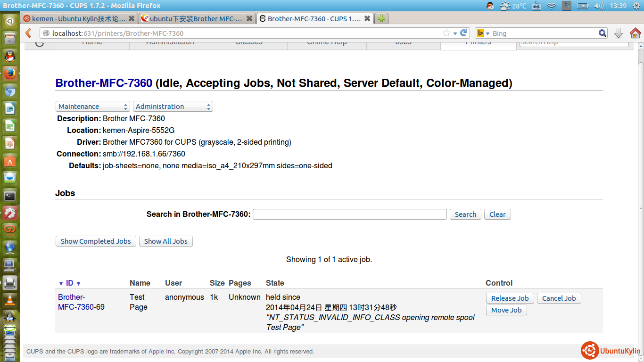Image resolution: width=644 pixels, height=362 pixels.
Task: Go to the Firefox home page icon
Action: pyautogui.click(x=635, y=33)
